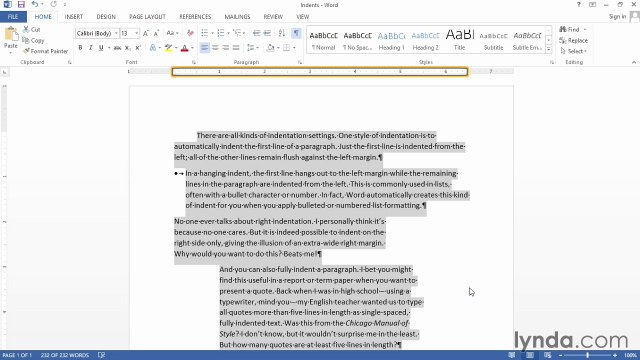The height and width of the screenshot is (360, 640).
Task: Switch to MAILINGS tab
Action: (x=237, y=17)
